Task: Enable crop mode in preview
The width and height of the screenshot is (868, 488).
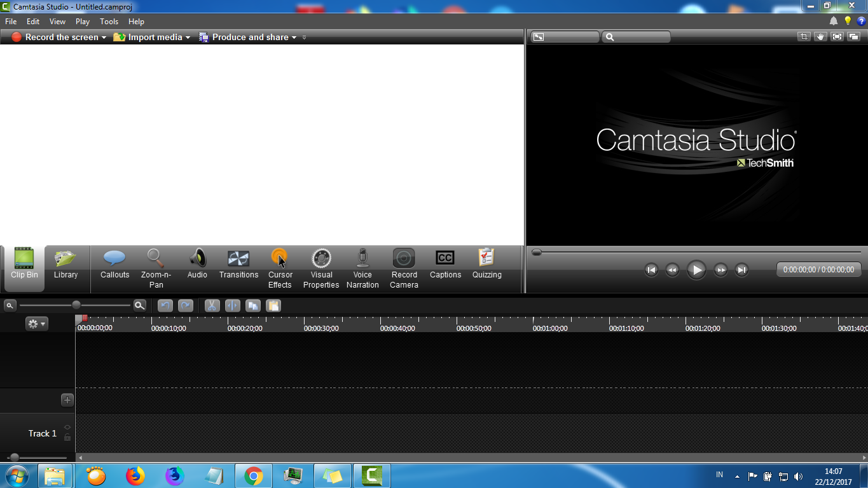Action: (804, 37)
